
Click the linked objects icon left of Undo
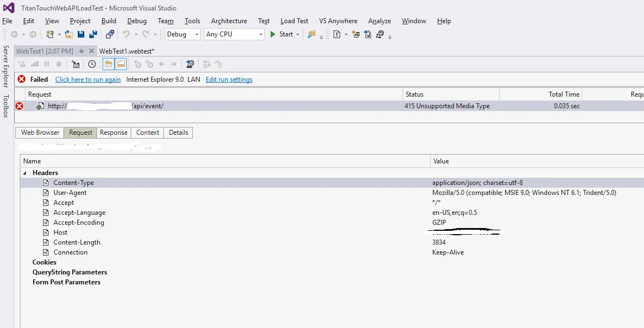[x=110, y=35]
